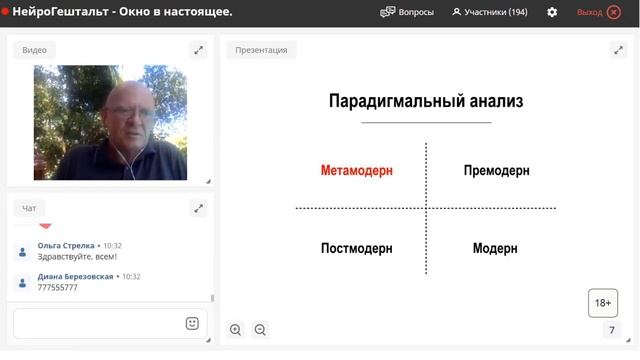Click the Премодерн text on the slide
This screenshot has width=640, height=360.
496,170
